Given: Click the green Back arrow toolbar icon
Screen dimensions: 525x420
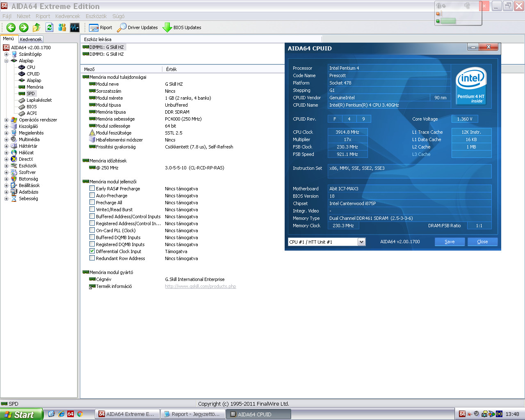Looking at the screenshot, I should 11,27.
